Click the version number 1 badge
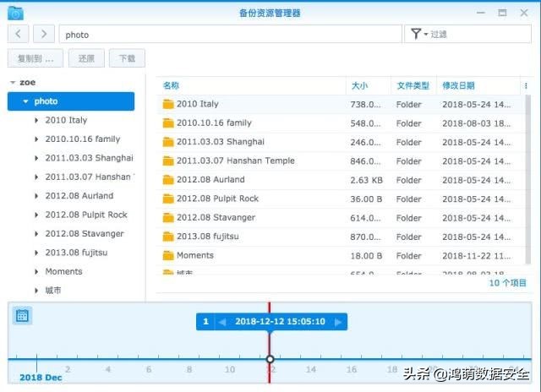 (205, 322)
